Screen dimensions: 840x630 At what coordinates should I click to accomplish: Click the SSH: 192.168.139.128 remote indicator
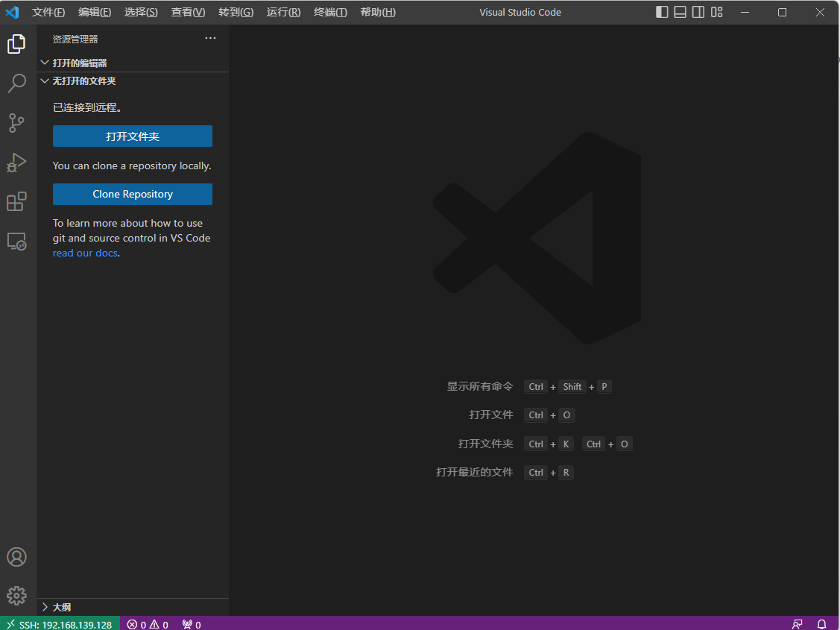60,624
